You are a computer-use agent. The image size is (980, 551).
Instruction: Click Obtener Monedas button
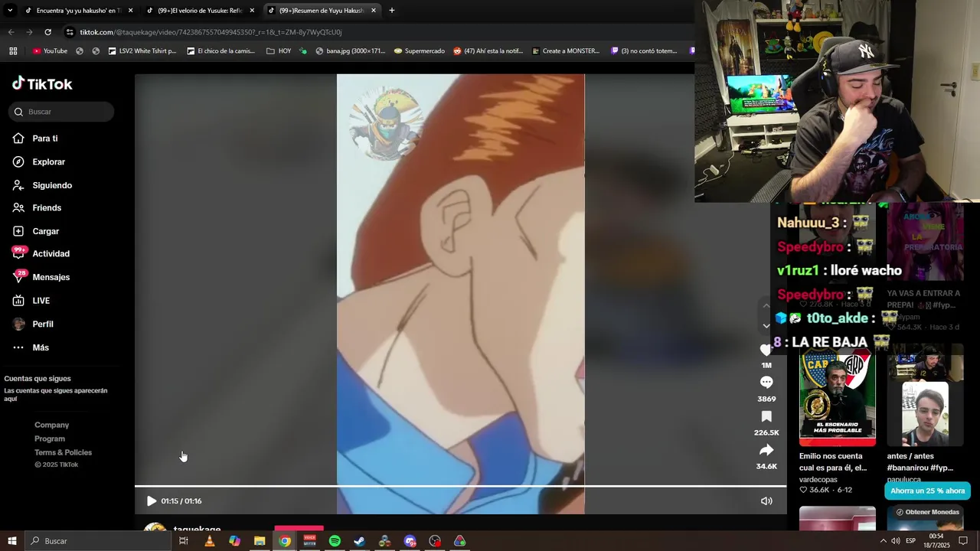927,512
